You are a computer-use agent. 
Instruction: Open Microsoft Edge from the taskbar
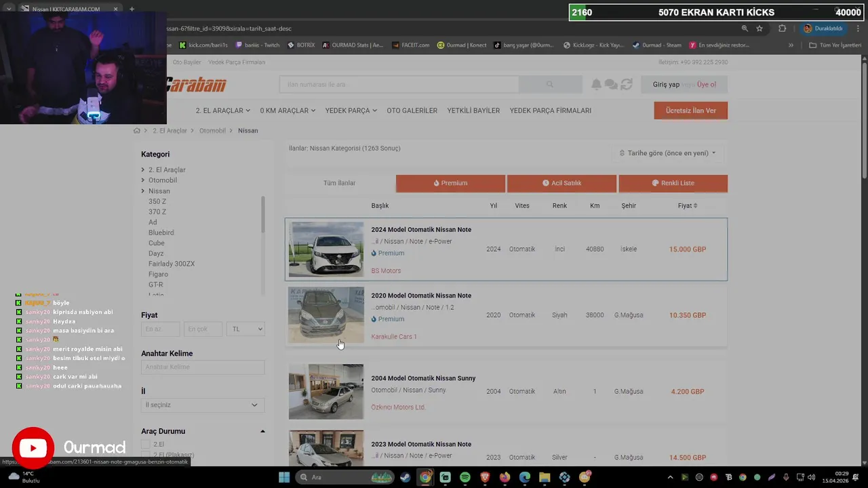(x=525, y=477)
